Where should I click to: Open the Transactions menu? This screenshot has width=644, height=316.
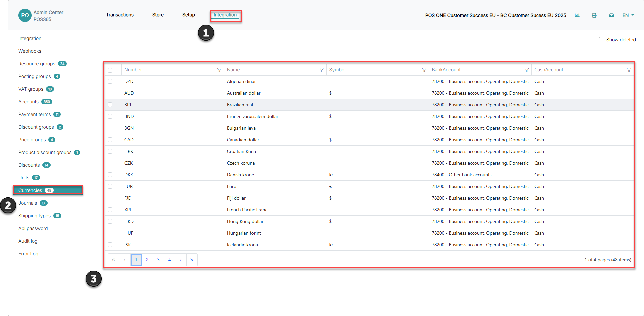[x=120, y=15]
